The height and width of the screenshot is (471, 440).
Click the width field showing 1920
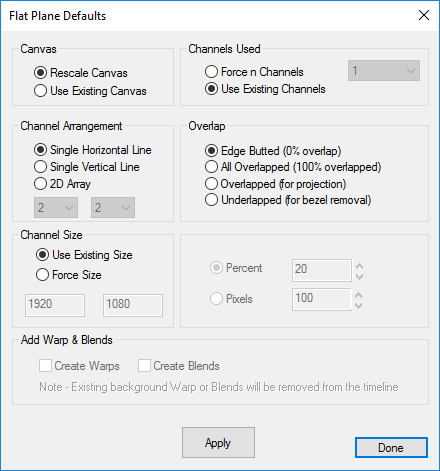pyautogui.click(x=55, y=305)
